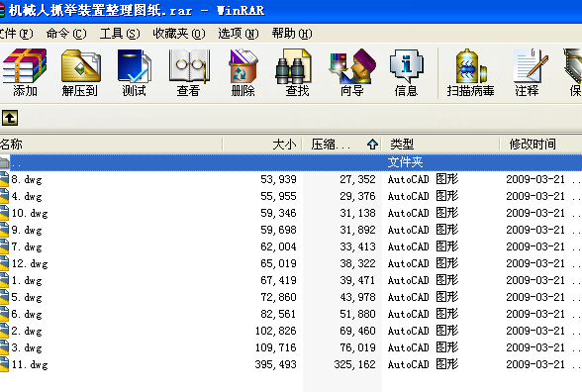This screenshot has height=392, width=582.
Task: Click the 11.dwg file icon
Action: point(4,364)
